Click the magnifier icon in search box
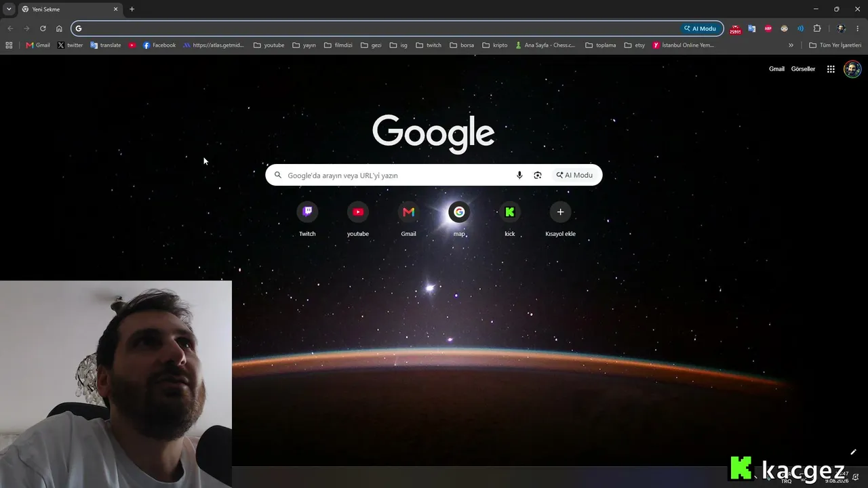This screenshot has width=868, height=488. point(277,175)
